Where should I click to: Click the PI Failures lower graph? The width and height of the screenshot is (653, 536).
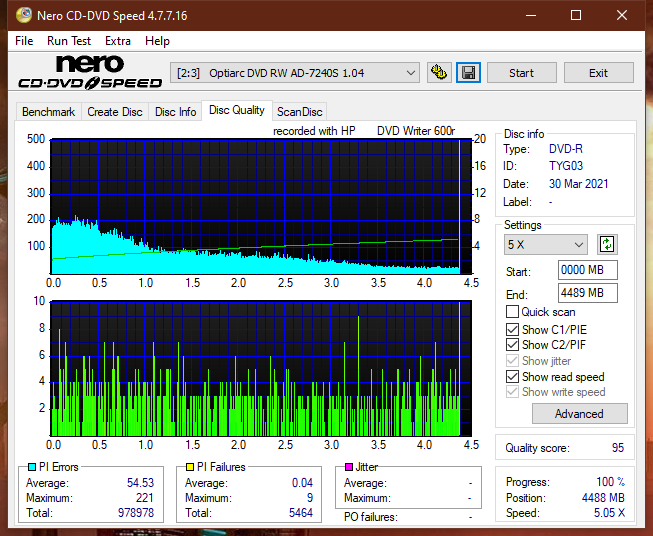pos(261,368)
